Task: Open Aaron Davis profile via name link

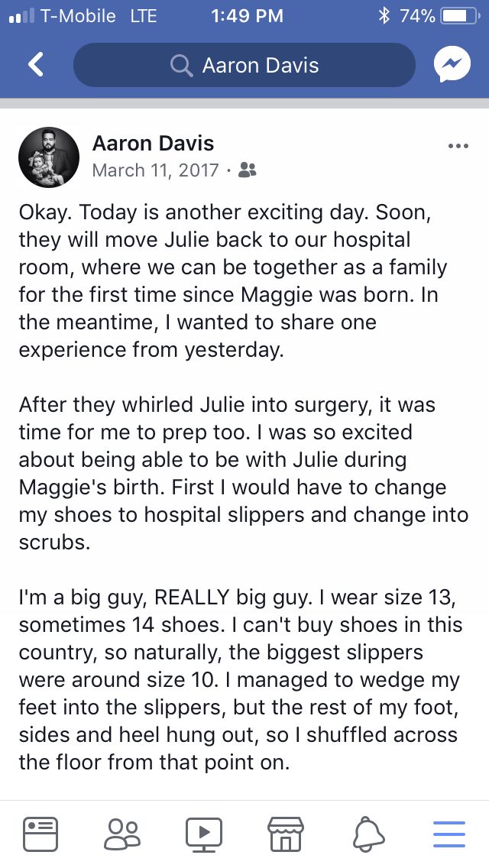Action: [153, 143]
